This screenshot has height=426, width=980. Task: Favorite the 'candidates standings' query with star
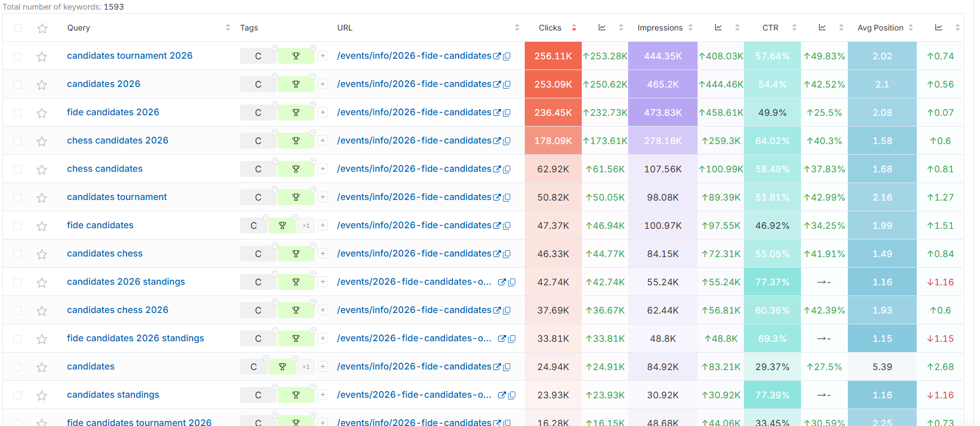click(x=42, y=395)
